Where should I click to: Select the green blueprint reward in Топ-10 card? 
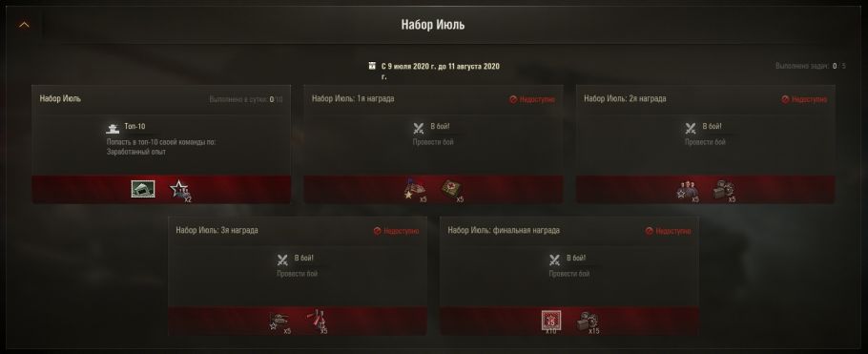[143, 189]
